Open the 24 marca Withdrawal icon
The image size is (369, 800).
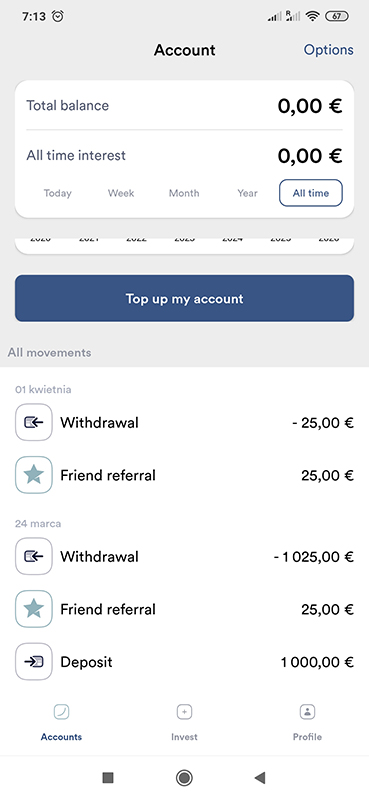pos(34,556)
